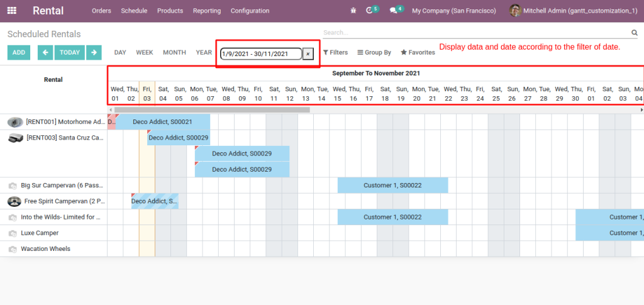Select Wacation Wheels row label
This screenshot has width=644, height=305.
coord(45,249)
